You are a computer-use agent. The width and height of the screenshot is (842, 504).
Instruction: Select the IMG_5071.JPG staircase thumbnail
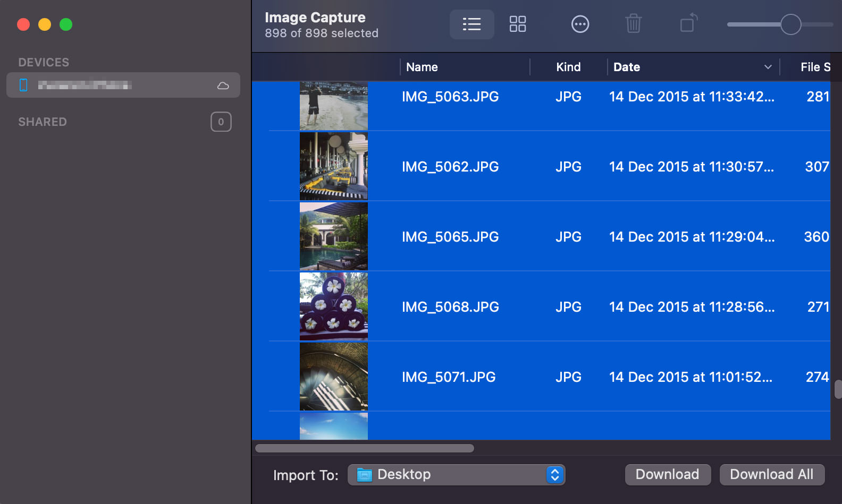click(x=334, y=377)
